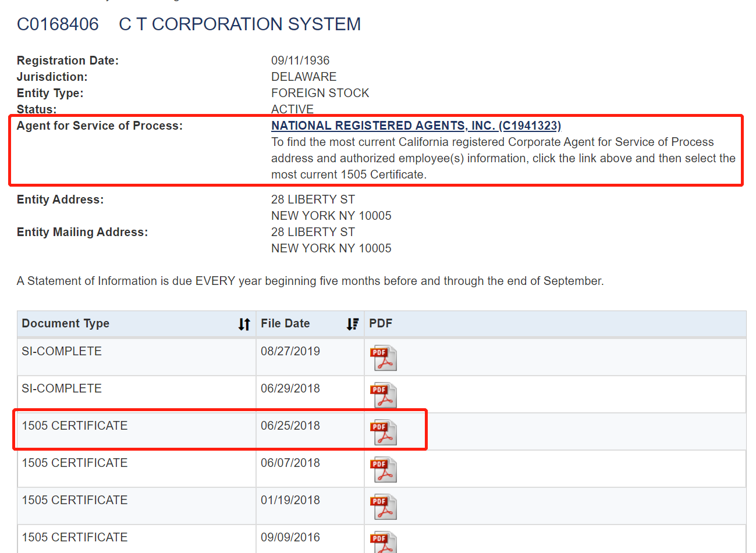Sort table by File Date arrows
The image size is (756, 553).
click(x=353, y=324)
